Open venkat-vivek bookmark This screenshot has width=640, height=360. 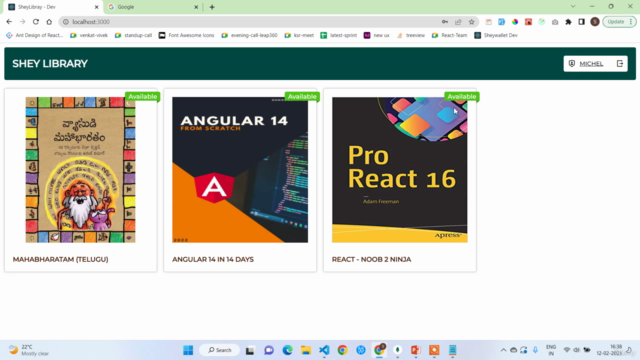click(x=89, y=36)
